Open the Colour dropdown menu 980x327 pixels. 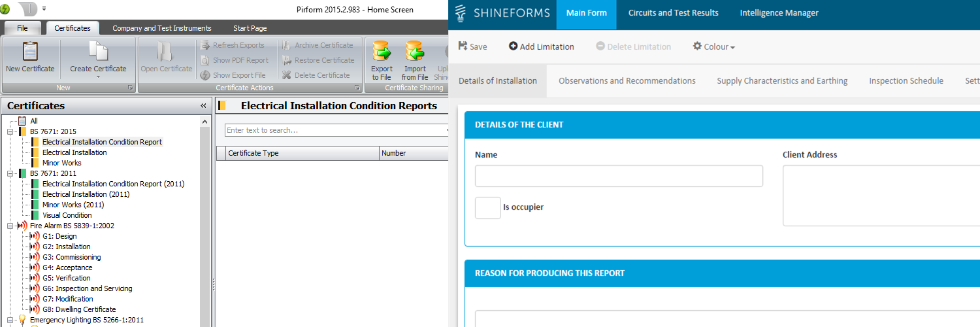point(714,46)
